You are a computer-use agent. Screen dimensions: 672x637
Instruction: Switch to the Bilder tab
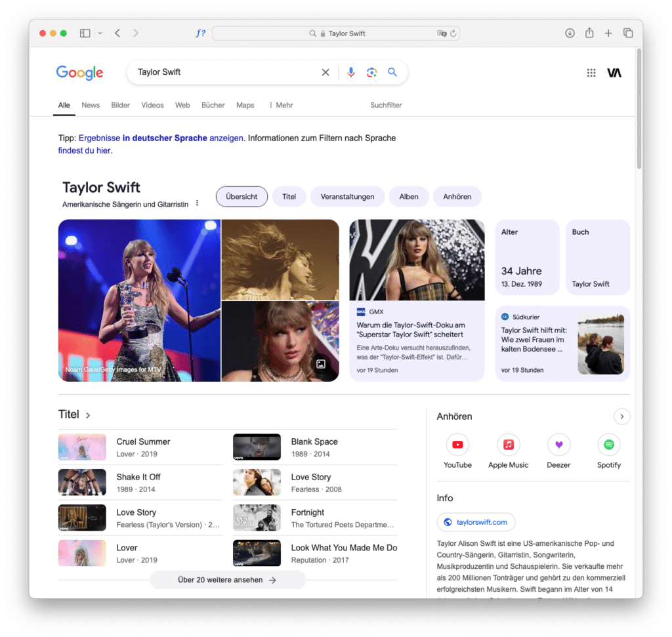tap(121, 105)
